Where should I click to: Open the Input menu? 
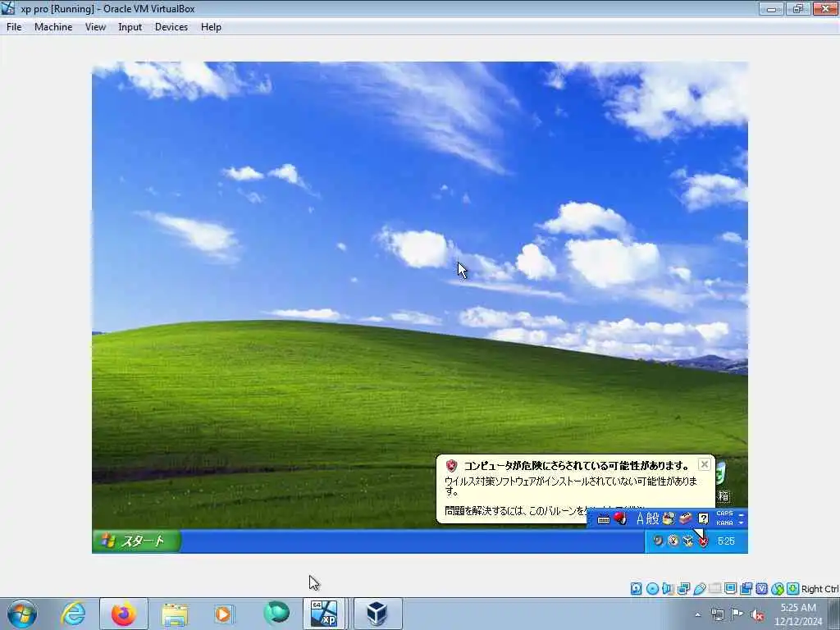pos(130,27)
